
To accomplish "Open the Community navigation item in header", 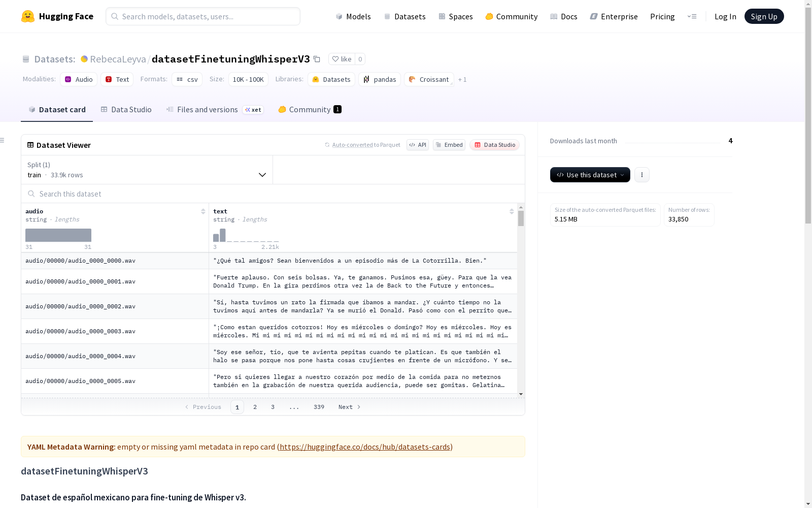I will (512, 16).
